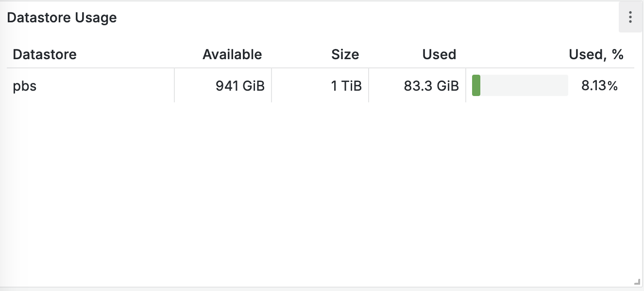The width and height of the screenshot is (644, 291).
Task: Sort by the Used column header
Action: pos(439,54)
